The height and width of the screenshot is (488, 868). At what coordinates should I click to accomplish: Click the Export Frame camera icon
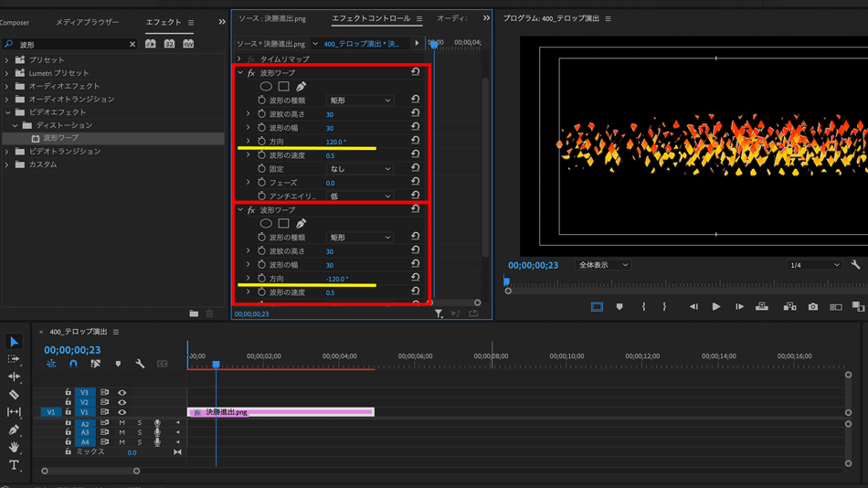(812, 307)
